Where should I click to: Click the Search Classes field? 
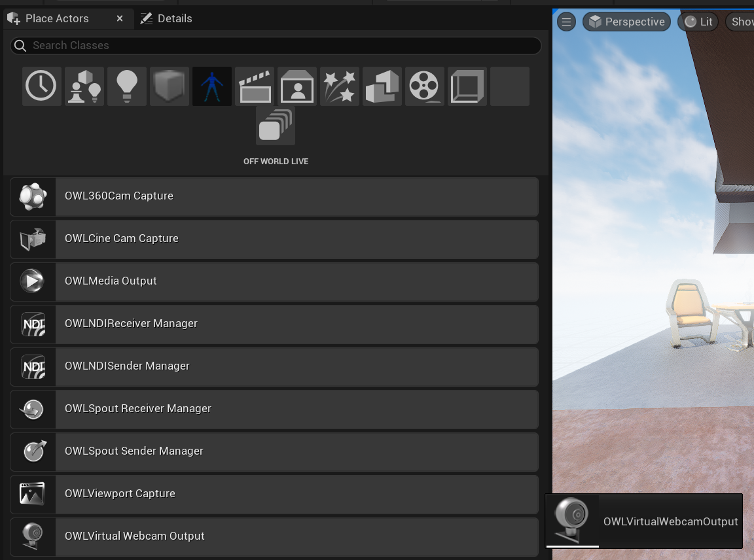pyautogui.click(x=276, y=46)
